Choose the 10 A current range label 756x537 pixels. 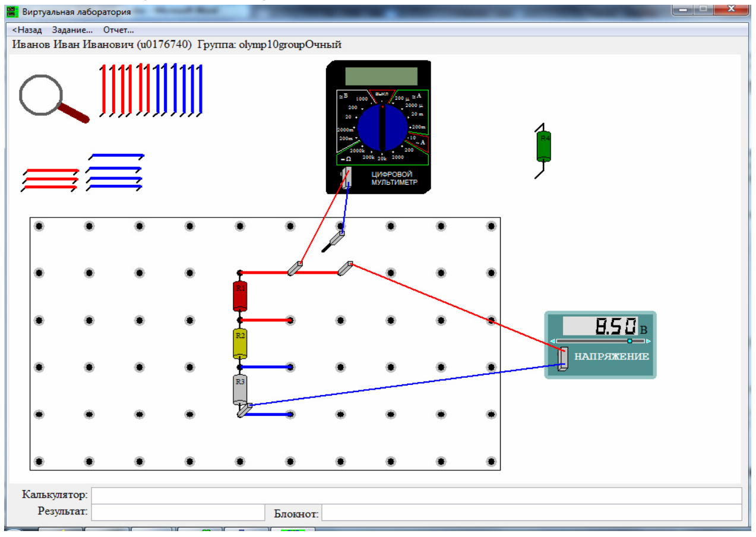point(412,137)
